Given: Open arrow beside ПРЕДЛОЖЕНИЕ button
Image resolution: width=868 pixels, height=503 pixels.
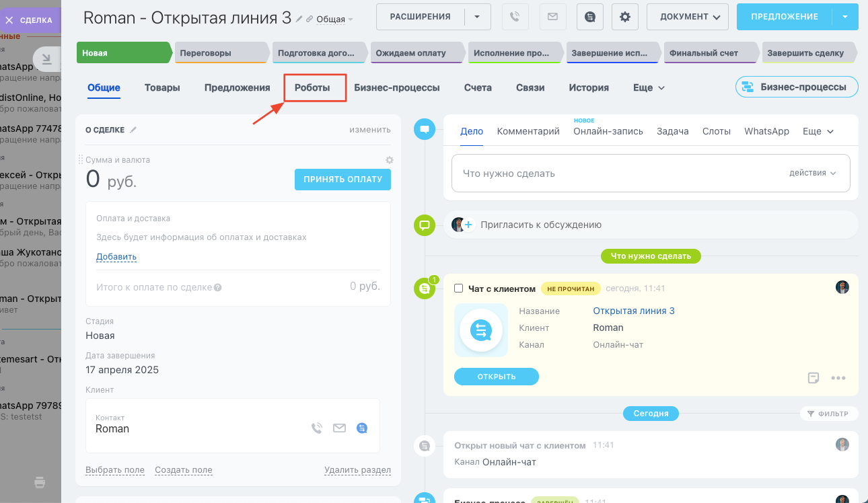Looking at the screenshot, I should coord(845,17).
